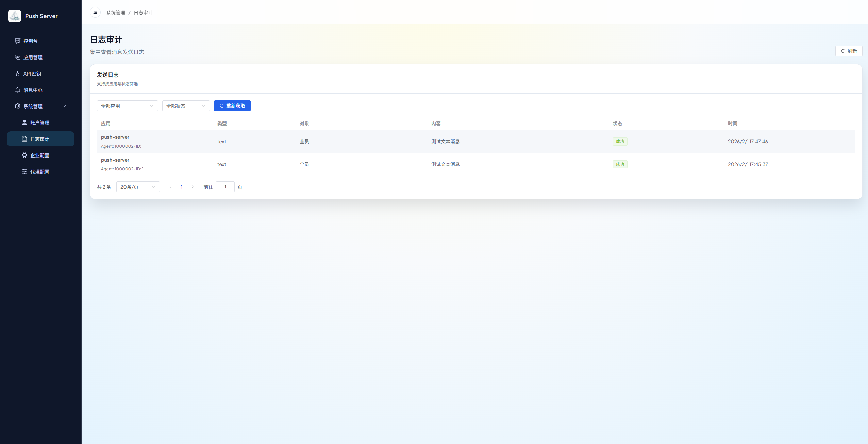Image resolution: width=868 pixels, height=444 pixels.
Task: Click the Push Server logo icon
Action: click(x=15, y=16)
